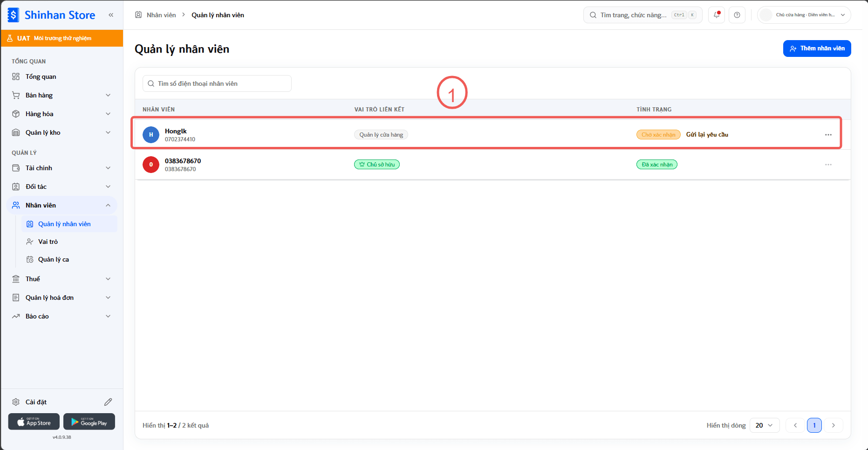Go to the next page arrow
Screen dimensions: 868x450
point(834,425)
